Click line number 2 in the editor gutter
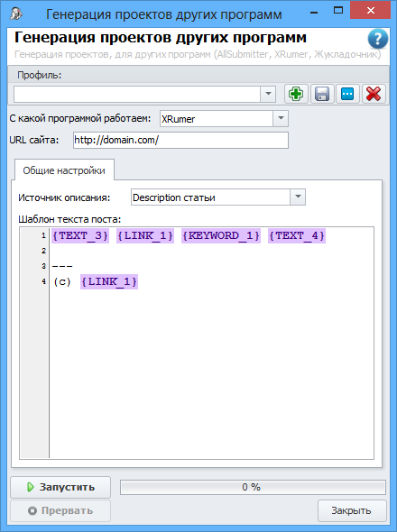The image size is (397, 532). point(44,251)
